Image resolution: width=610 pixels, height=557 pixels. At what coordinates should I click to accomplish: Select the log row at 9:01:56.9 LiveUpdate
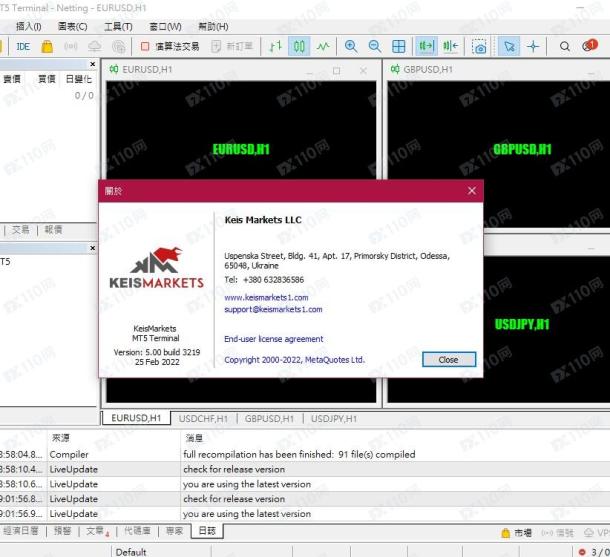[305, 514]
